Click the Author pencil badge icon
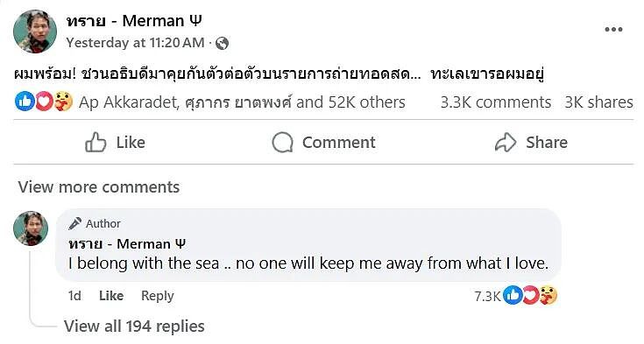 [74, 223]
